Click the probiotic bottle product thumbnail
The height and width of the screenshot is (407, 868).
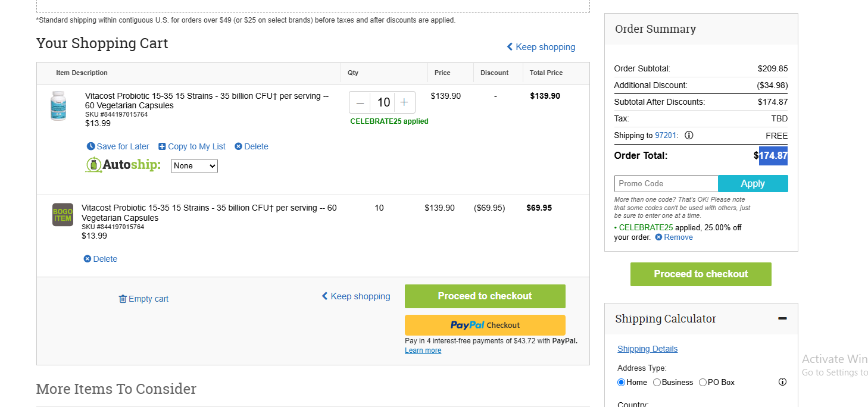click(58, 106)
